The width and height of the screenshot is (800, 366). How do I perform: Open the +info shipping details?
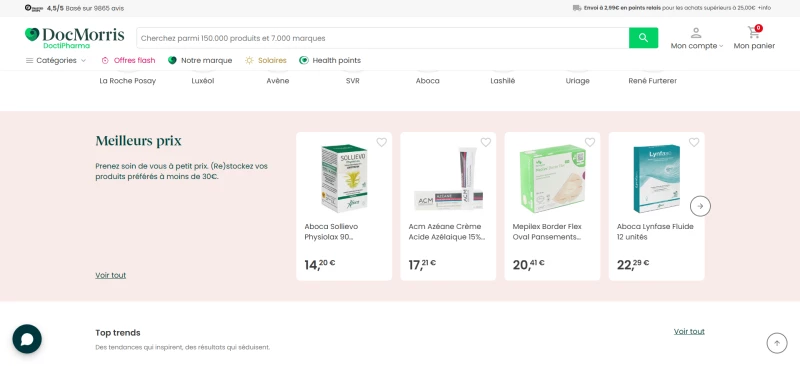click(x=764, y=8)
